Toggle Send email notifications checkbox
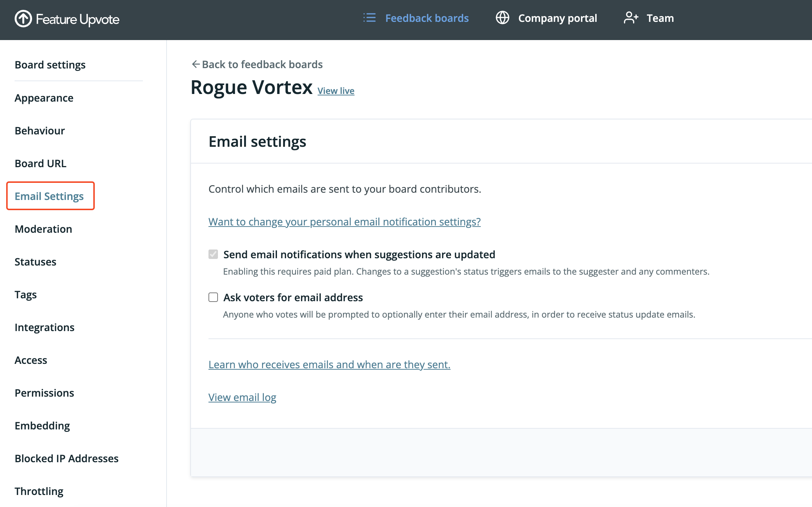The width and height of the screenshot is (812, 507). click(213, 254)
